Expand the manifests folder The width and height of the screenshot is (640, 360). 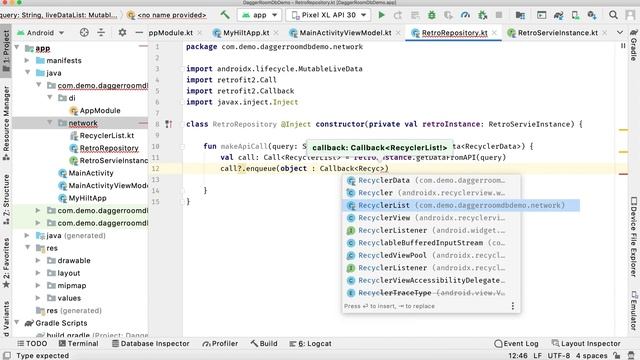(x=27, y=60)
